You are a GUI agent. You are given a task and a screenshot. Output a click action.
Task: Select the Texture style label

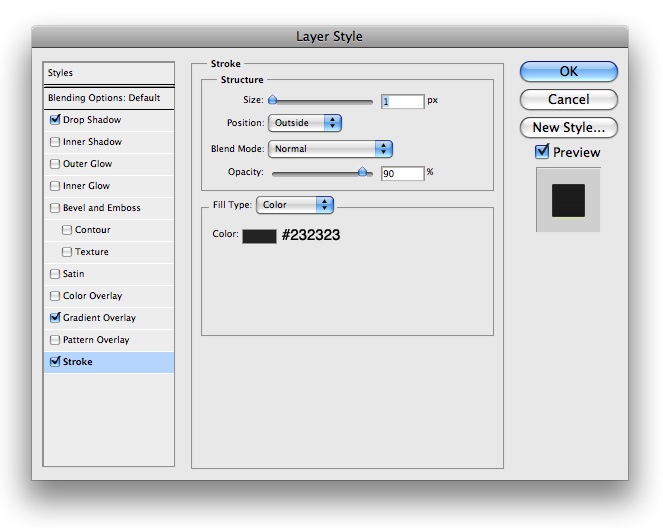[92, 252]
